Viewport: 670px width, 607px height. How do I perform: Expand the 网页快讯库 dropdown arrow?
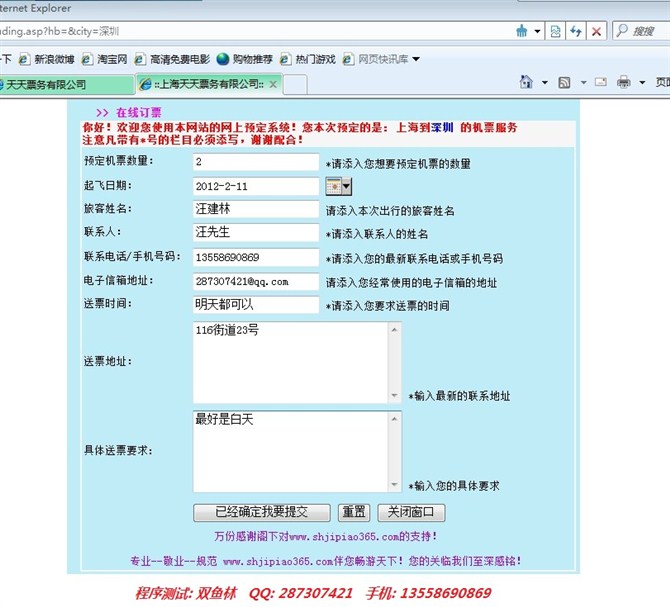(416, 59)
